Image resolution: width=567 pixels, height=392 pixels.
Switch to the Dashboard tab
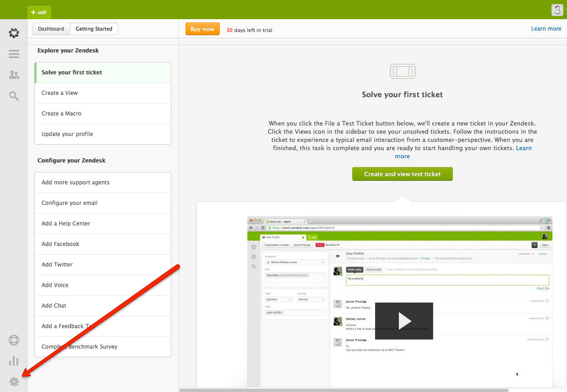[x=51, y=29]
